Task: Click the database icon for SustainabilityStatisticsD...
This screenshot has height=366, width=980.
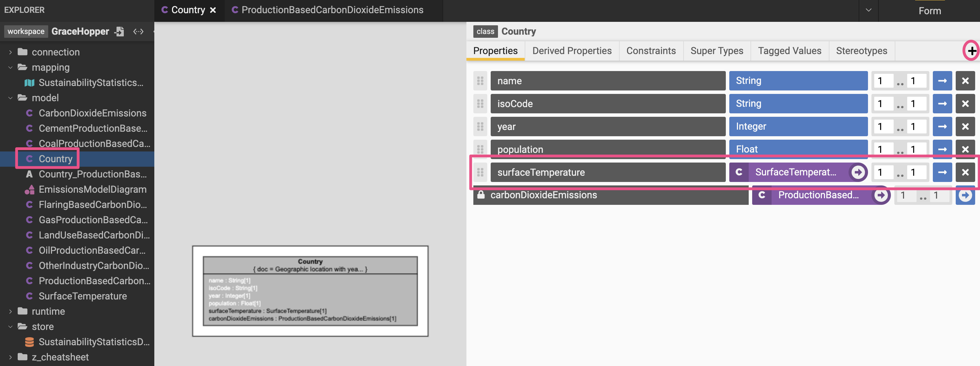Action: coord(29,342)
